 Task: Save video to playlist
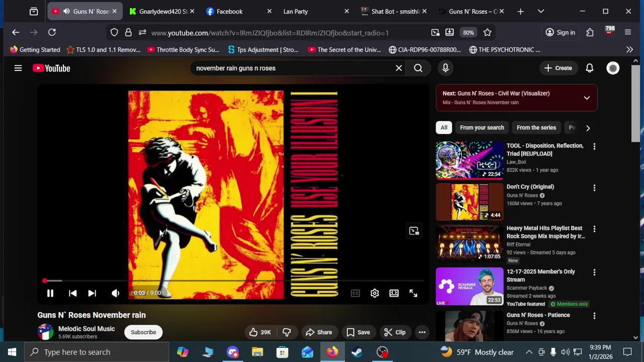pos(358,332)
